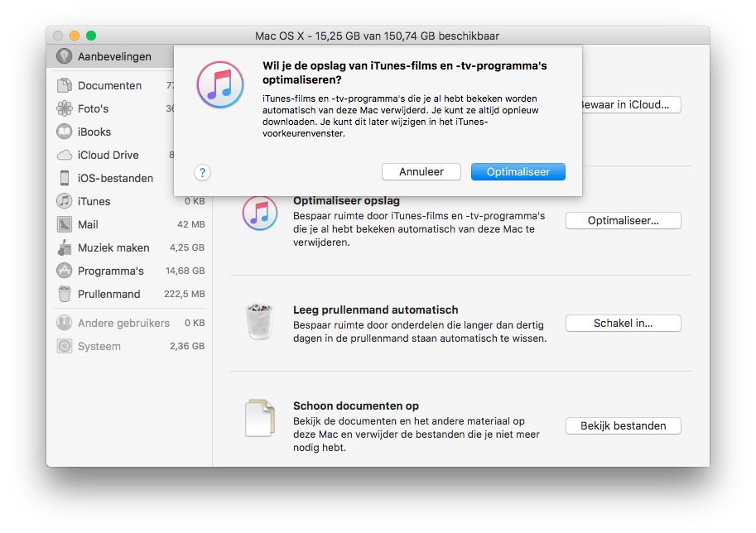756x533 pixels.
Task: Select the iBooks category label
Action: click(94, 132)
